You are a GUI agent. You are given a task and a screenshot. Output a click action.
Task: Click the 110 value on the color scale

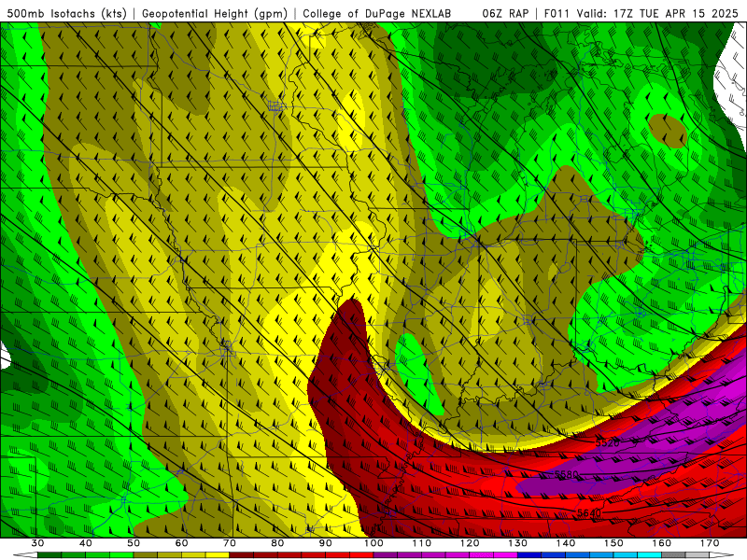pyautogui.click(x=422, y=543)
